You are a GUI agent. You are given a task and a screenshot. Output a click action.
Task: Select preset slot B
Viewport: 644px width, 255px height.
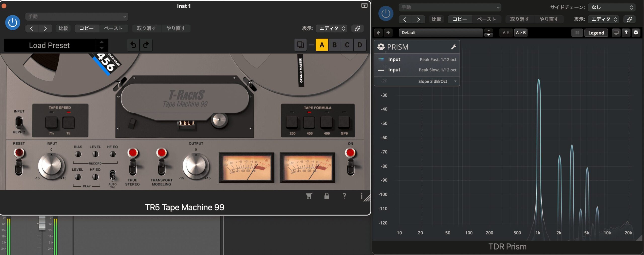[334, 45]
